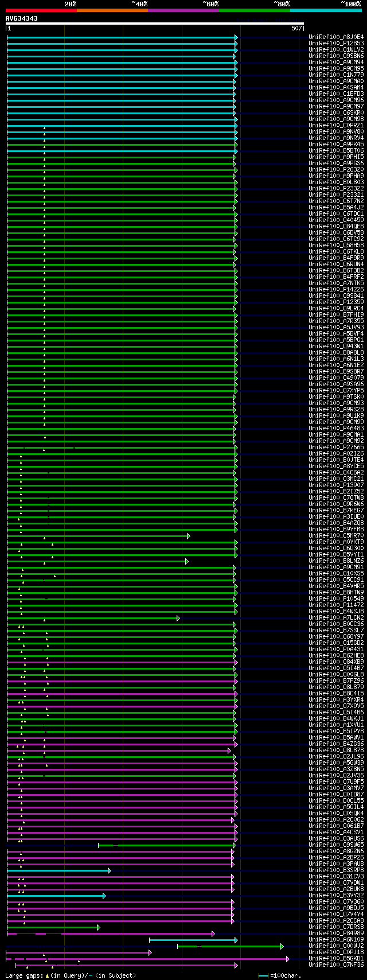Click the cyan ~100% identity legend segment

[326, 10]
